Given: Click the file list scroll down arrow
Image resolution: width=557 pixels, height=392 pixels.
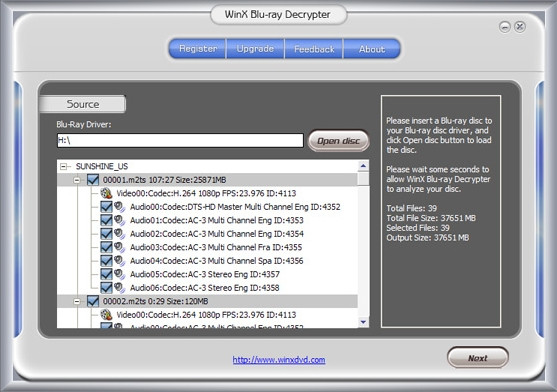Looking at the screenshot, I should 363,322.
